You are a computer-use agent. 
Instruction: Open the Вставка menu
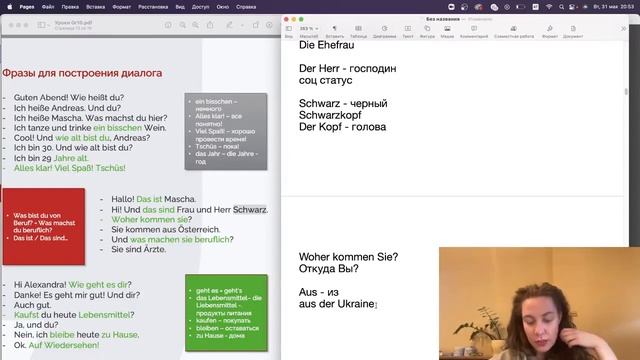coord(96,7)
